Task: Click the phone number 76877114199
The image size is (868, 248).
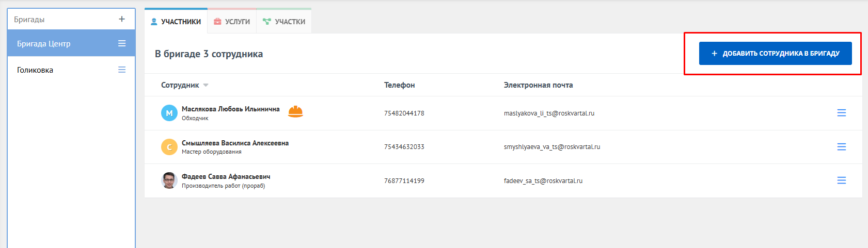Action: tap(404, 181)
